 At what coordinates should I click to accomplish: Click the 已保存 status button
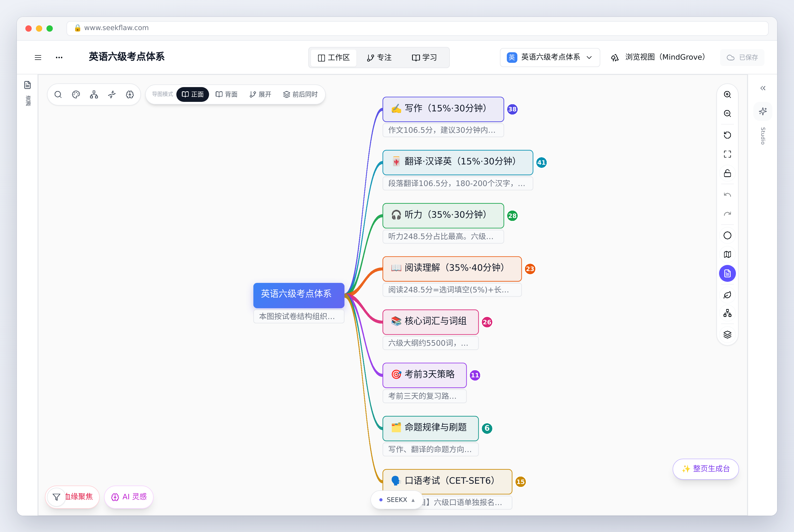[x=742, y=57]
